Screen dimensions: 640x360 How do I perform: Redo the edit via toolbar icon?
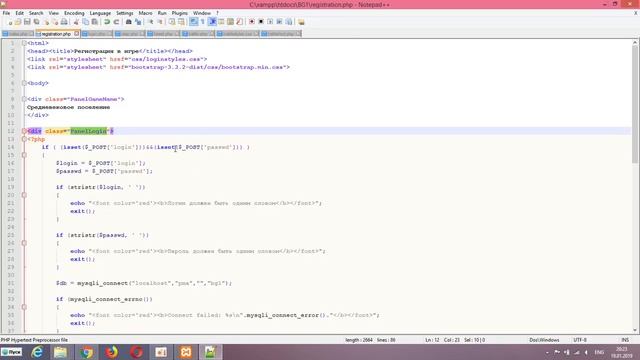(116, 22)
